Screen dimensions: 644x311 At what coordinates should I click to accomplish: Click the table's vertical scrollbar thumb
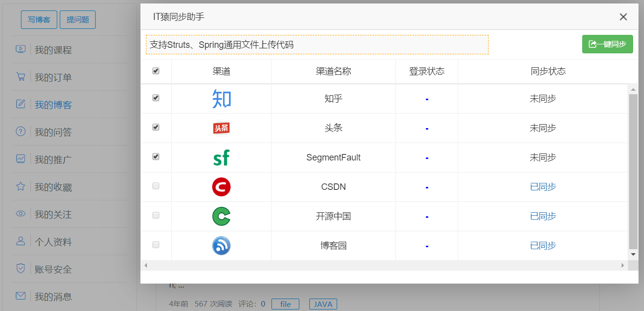click(x=633, y=171)
